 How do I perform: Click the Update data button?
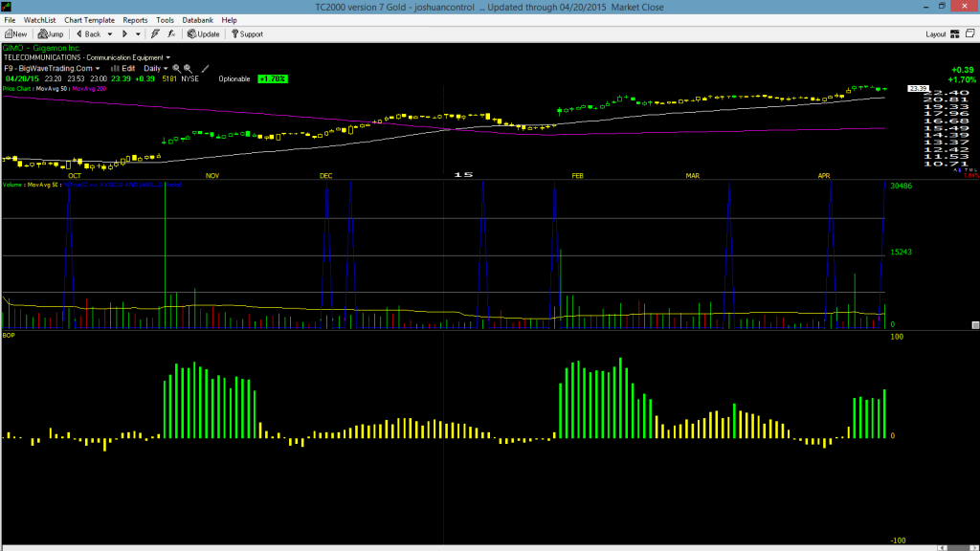pos(203,34)
